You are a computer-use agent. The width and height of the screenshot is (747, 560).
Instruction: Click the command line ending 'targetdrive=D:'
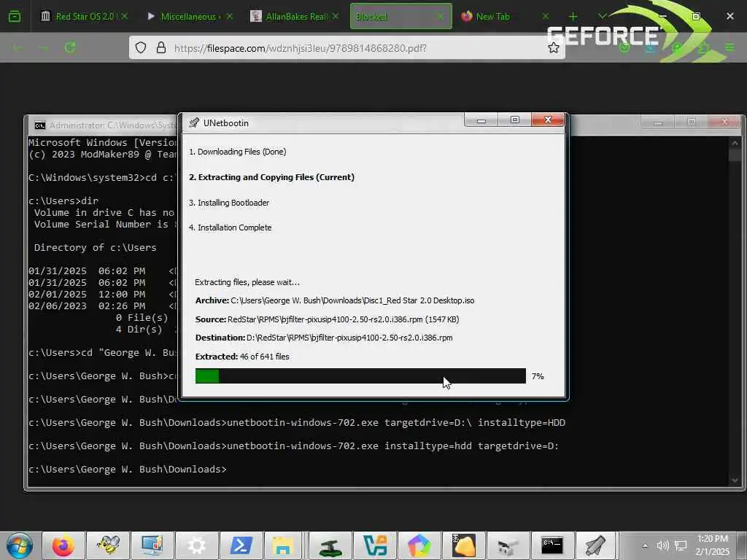293,446
